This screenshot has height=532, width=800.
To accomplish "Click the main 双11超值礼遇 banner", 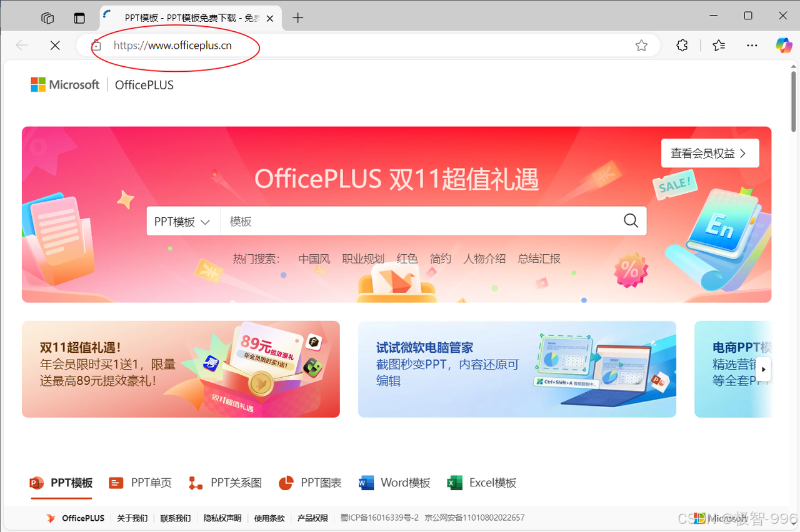I will pyautogui.click(x=396, y=214).
